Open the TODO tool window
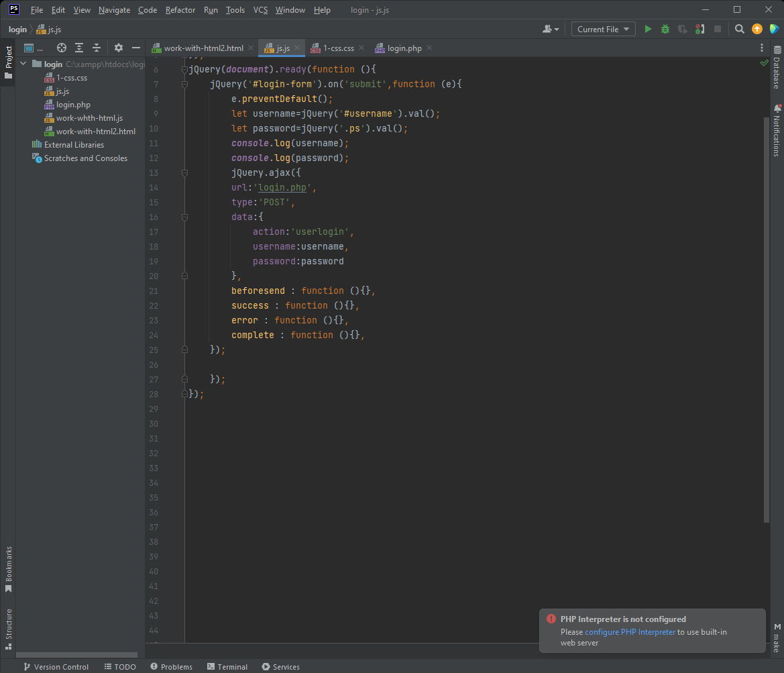This screenshot has width=784, height=673. 120,666
